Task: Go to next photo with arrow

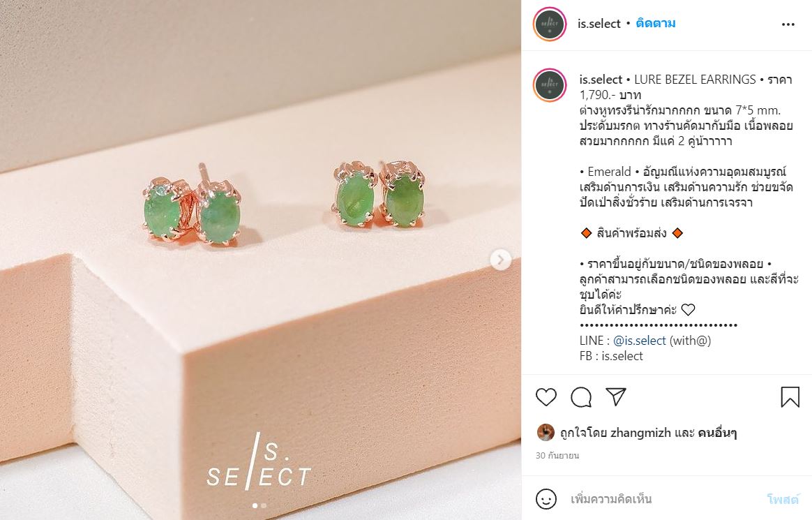Action: [x=500, y=260]
